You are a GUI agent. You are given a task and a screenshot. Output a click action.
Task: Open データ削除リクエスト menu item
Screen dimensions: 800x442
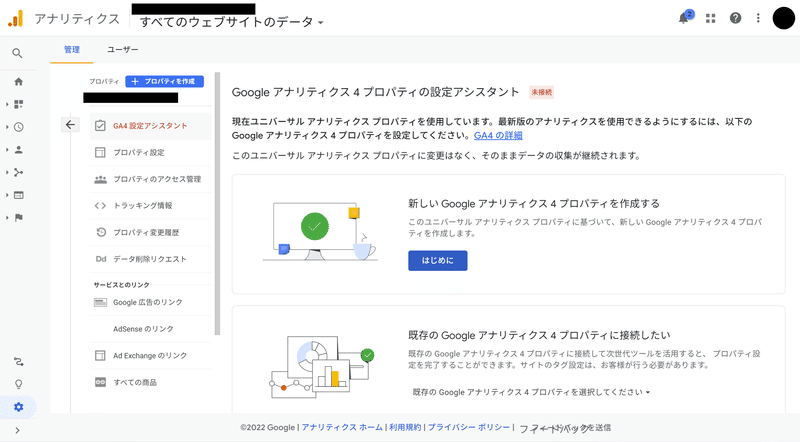click(x=151, y=259)
